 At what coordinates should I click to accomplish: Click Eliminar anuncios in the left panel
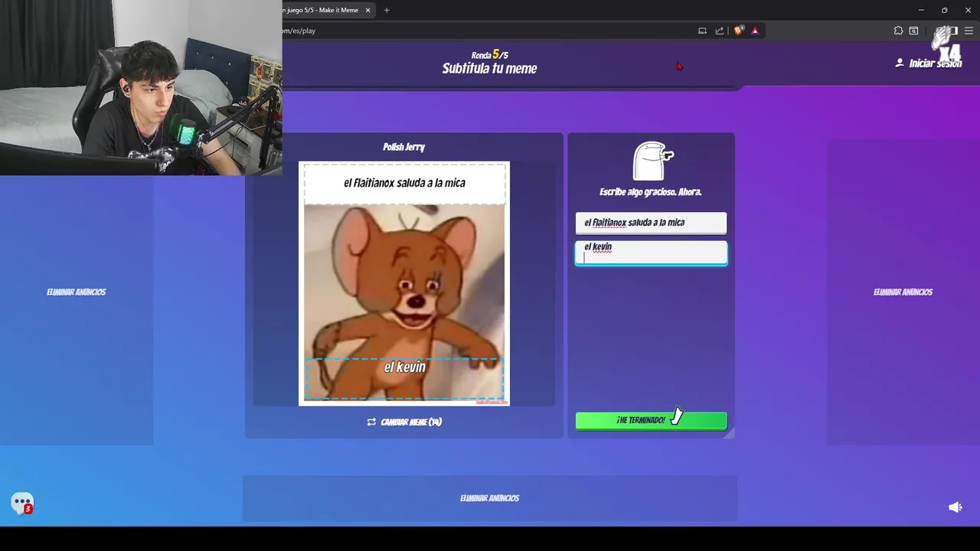pos(76,292)
